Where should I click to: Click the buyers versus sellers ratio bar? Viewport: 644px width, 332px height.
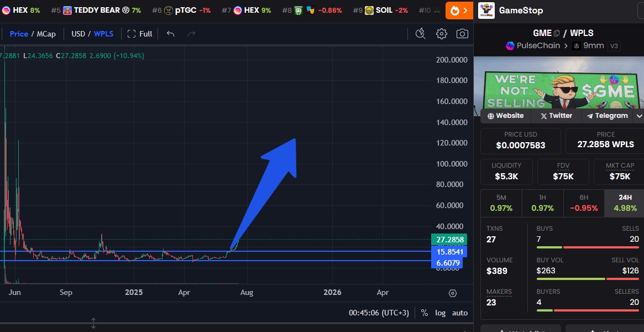(588, 310)
